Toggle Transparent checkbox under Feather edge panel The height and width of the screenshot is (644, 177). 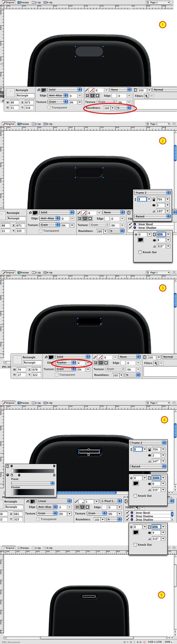56,375
